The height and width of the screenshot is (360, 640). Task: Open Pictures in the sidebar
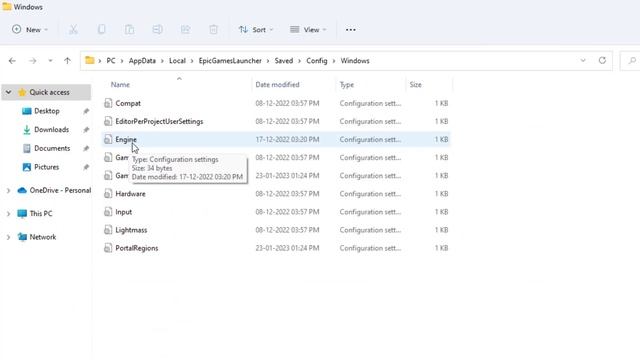click(47, 167)
